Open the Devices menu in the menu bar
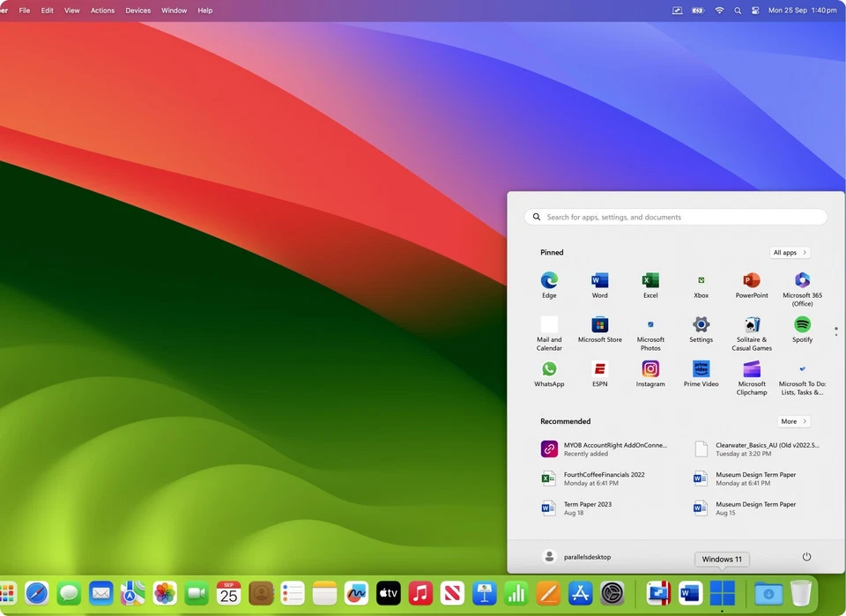 137,10
